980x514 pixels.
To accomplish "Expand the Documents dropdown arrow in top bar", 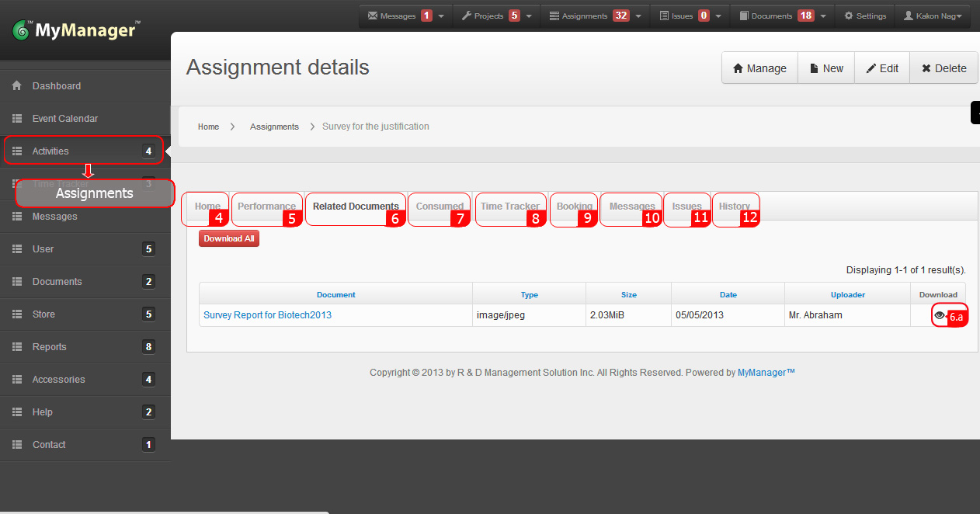I will click(823, 16).
